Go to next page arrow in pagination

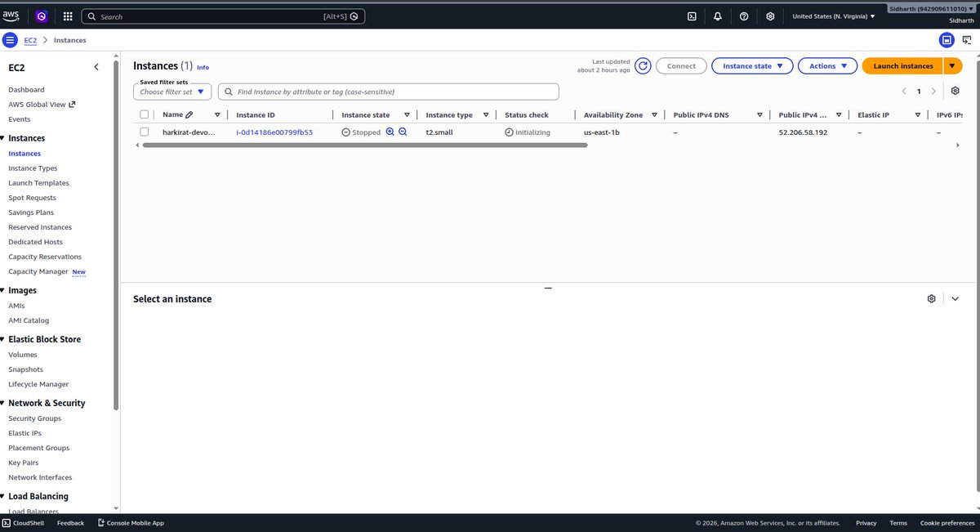934,92
